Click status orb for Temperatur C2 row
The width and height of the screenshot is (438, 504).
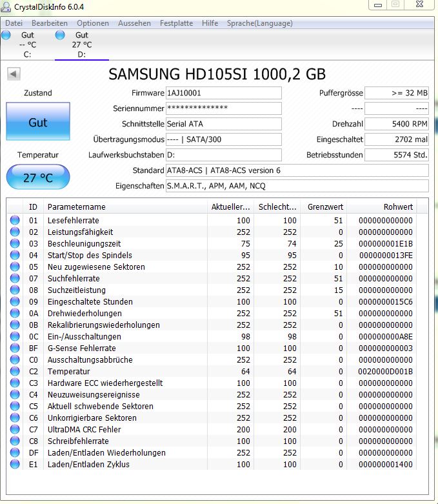point(15,371)
